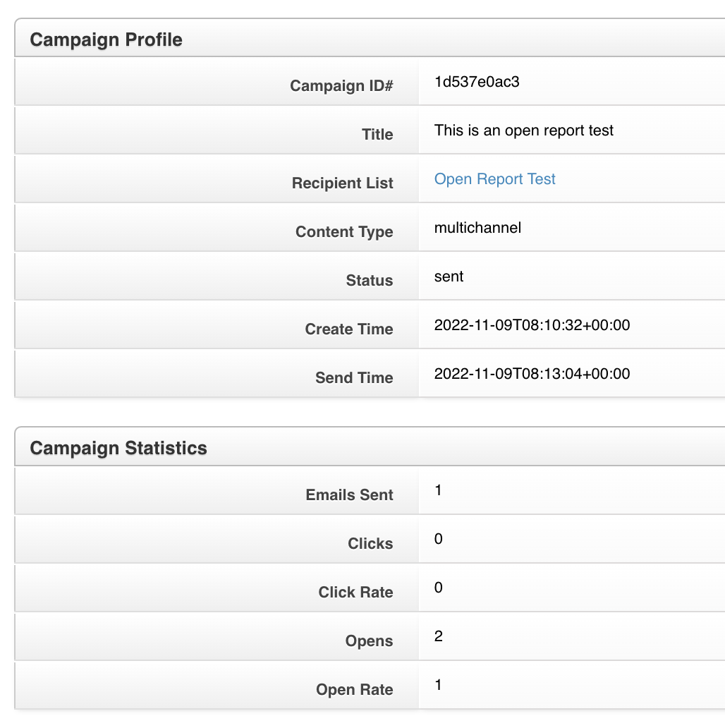Image resolution: width=725 pixels, height=728 pixels.
Task: Click the Create Time label
Action: coord(349,329)
